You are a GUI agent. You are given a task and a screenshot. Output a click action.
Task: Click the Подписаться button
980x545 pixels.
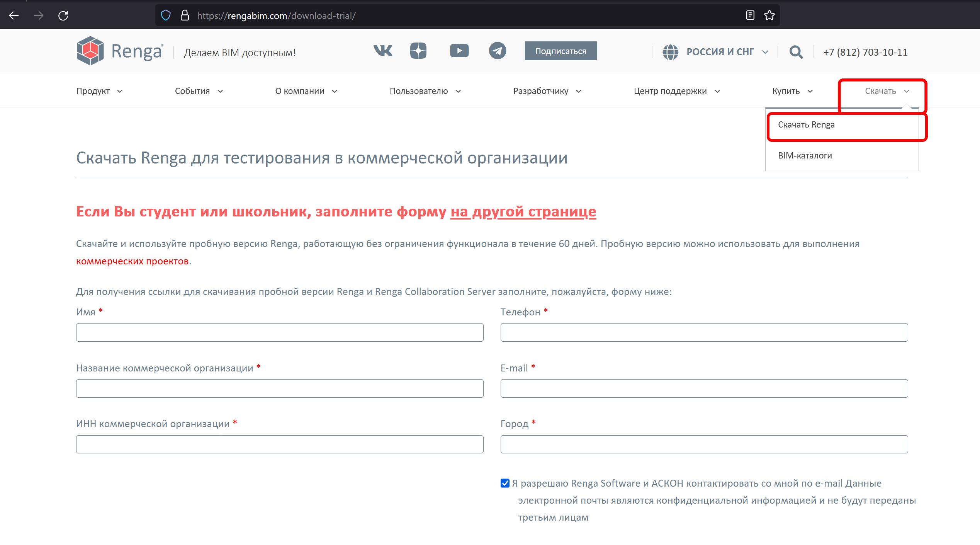pyautogui.click(x=560, y=51)
